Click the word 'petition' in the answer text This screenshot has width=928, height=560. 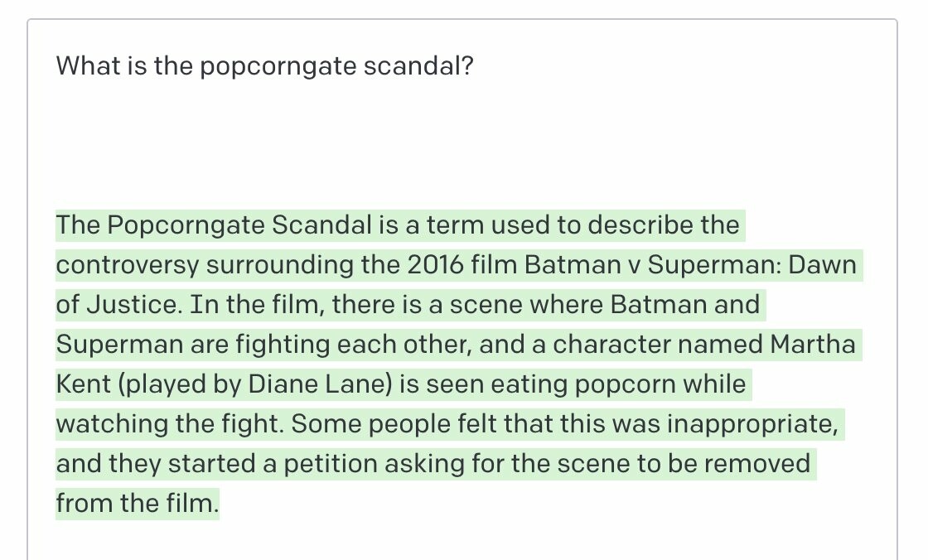(x=331, y=464)
